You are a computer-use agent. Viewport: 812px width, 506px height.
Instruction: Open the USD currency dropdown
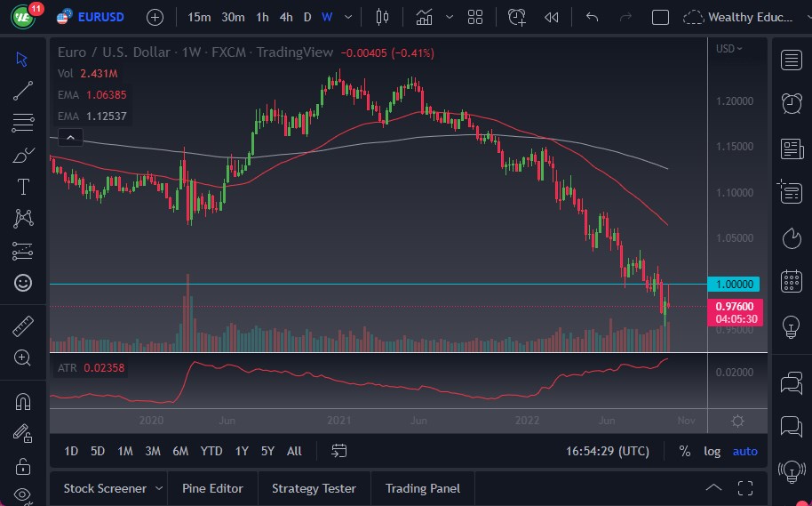(729, 48)
